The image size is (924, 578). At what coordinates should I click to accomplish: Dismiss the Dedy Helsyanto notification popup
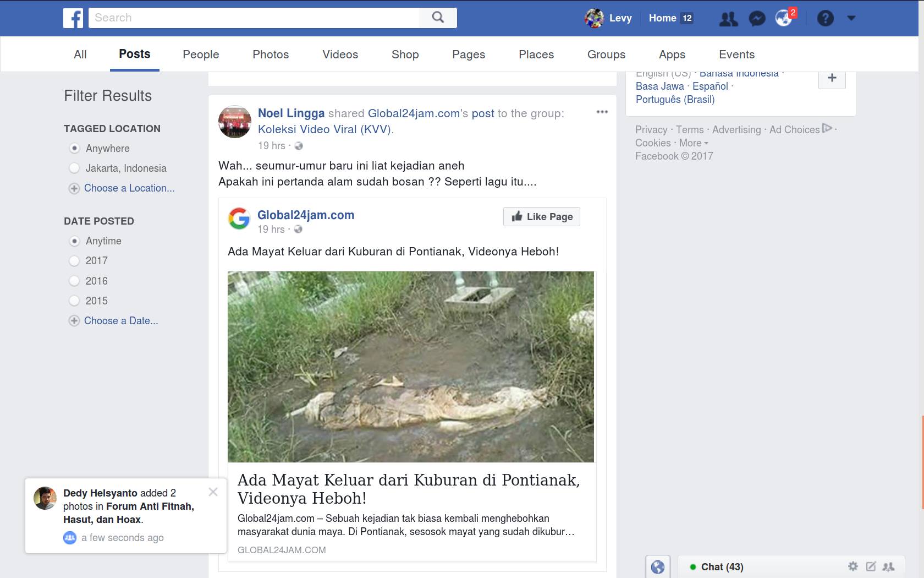coord(213,492)
